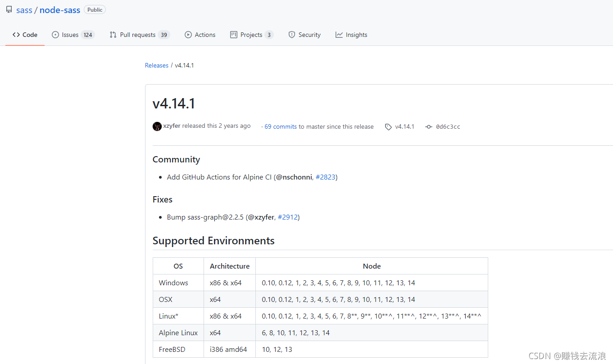The height and width of the screenshot is (364, 613).
Task: Open the @xzyfer mention in Fixes
Action: click(x=261, y=217)
